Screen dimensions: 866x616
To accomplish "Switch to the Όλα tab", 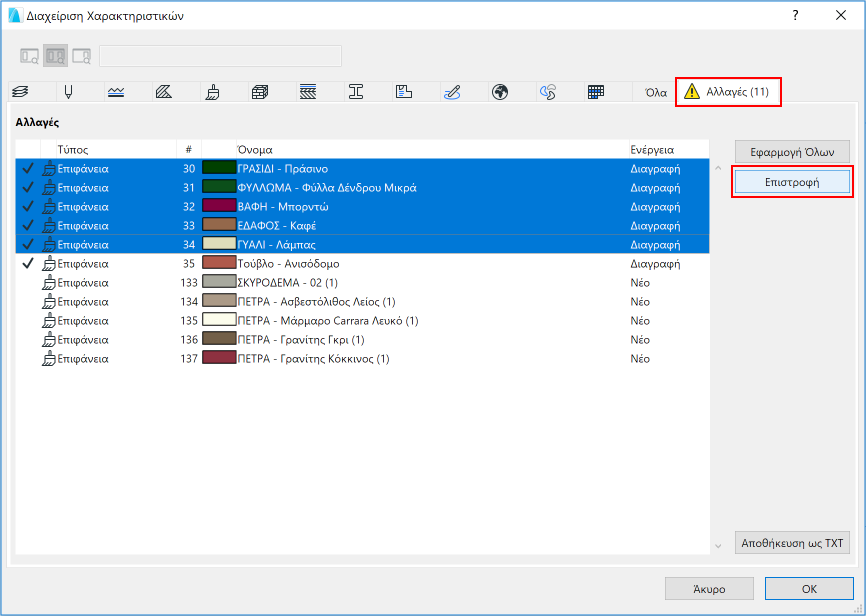I will [656, 93].
